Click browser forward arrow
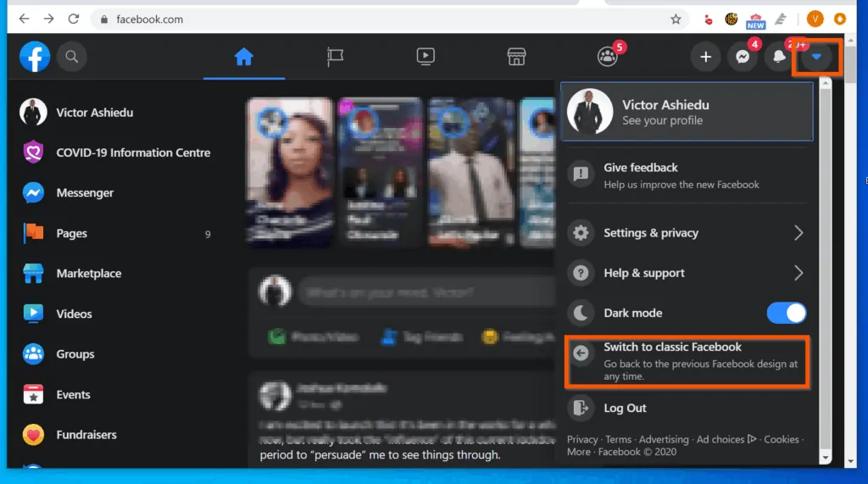This screenshot has width=868, height=484. [x=48, y=19]
